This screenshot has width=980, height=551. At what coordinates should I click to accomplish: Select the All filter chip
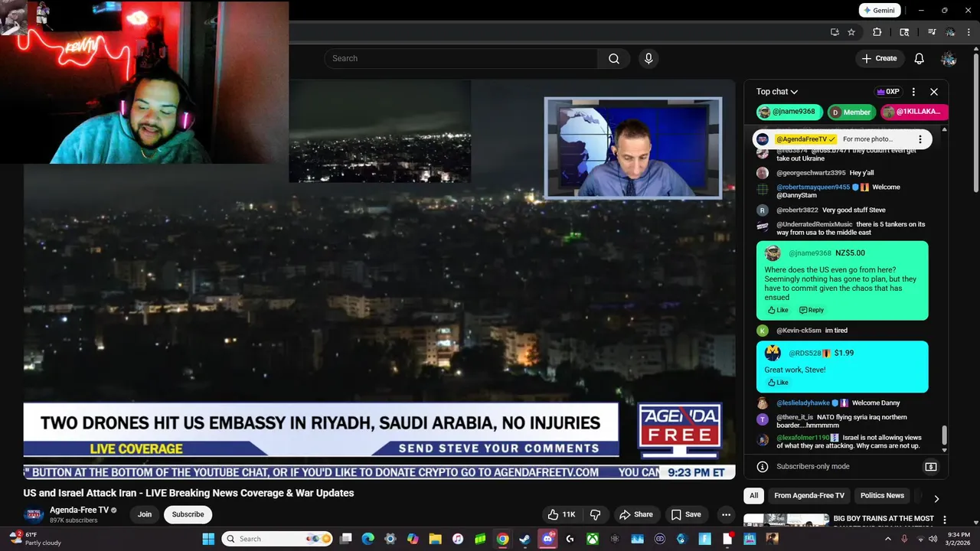click(754, 496)
